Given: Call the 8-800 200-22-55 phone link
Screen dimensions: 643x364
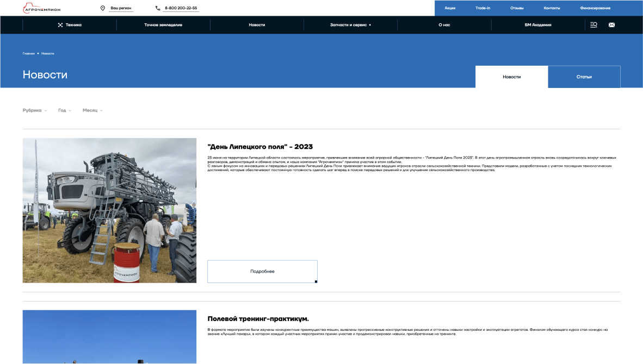Looking at the screenshot, I should pyautogui.click(x=181, y=8).
